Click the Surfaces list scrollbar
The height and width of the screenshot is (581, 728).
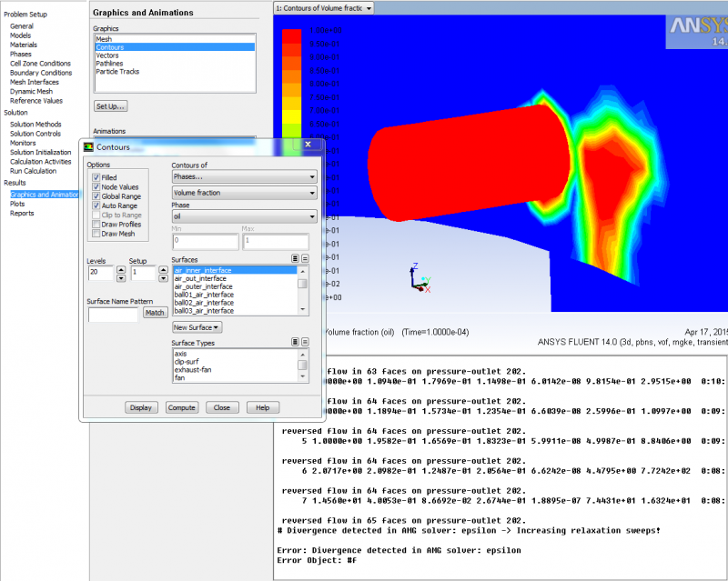coord(303,291)
